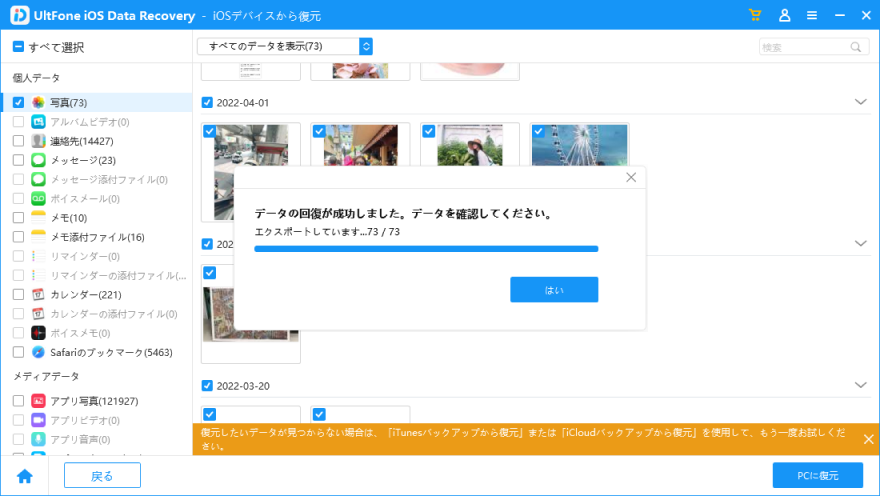Click the App Videos icon
880x496 pixels.
tap(38, 420)
